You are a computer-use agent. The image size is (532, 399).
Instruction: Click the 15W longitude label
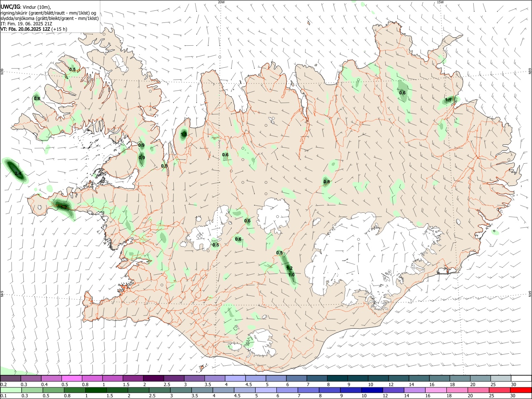click(440, 2)
